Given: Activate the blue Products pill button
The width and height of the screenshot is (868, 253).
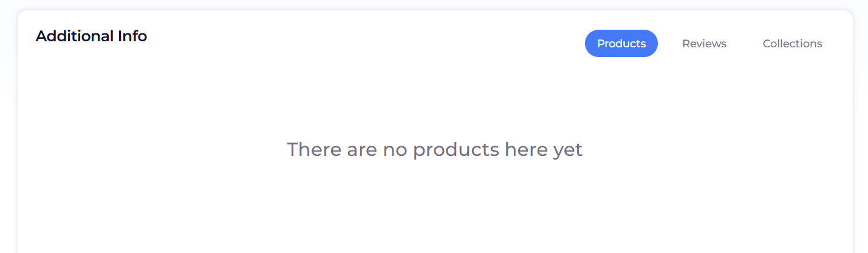Looking at the screenshot, I should 621,44.
